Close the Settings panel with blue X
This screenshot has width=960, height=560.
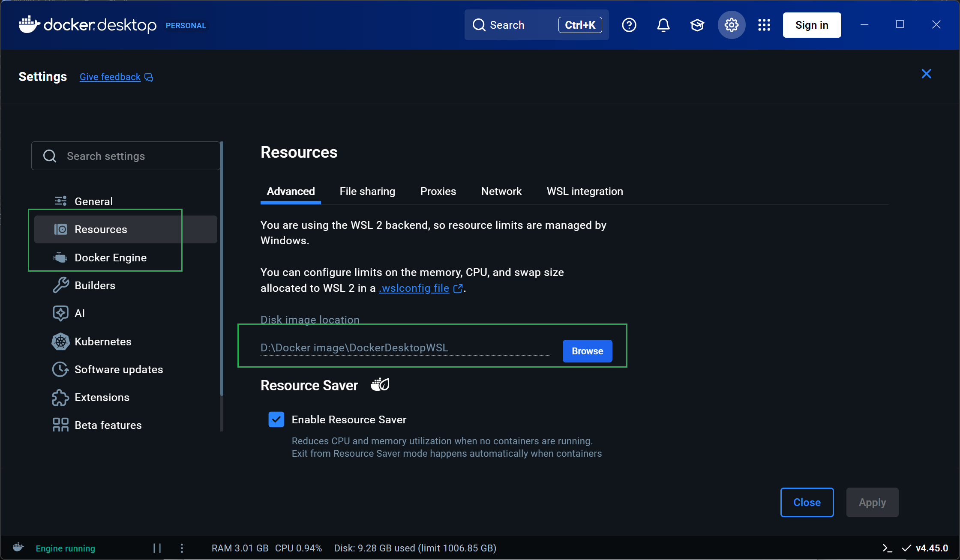coord(926,74)
